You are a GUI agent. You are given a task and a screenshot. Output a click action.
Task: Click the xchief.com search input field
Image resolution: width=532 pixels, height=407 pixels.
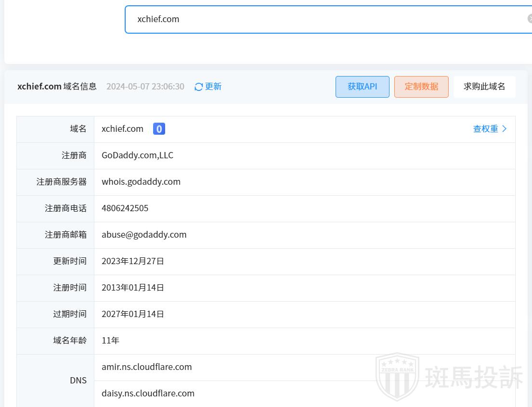(323, 19)
